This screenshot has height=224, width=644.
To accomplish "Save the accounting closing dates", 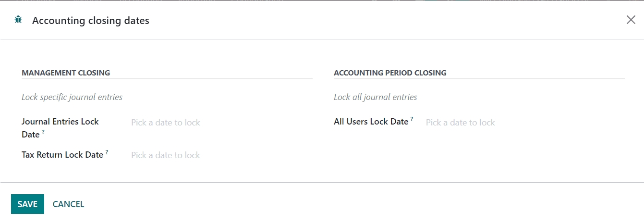I will (x=27, y=204).
